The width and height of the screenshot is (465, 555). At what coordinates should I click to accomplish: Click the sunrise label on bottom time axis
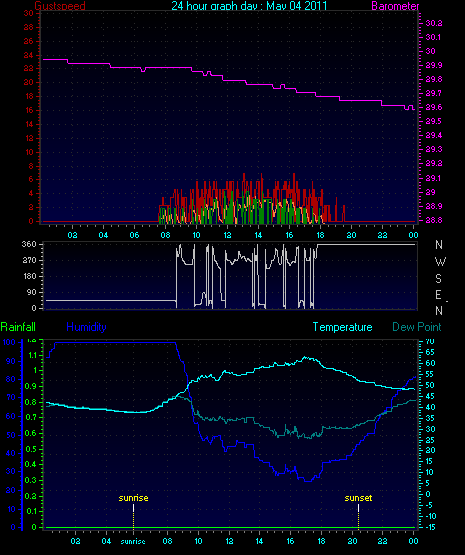(x=133, y=542)
